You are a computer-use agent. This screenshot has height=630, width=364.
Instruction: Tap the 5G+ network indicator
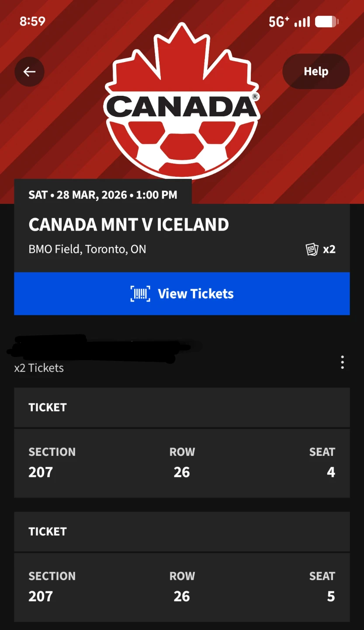(279, 21)
